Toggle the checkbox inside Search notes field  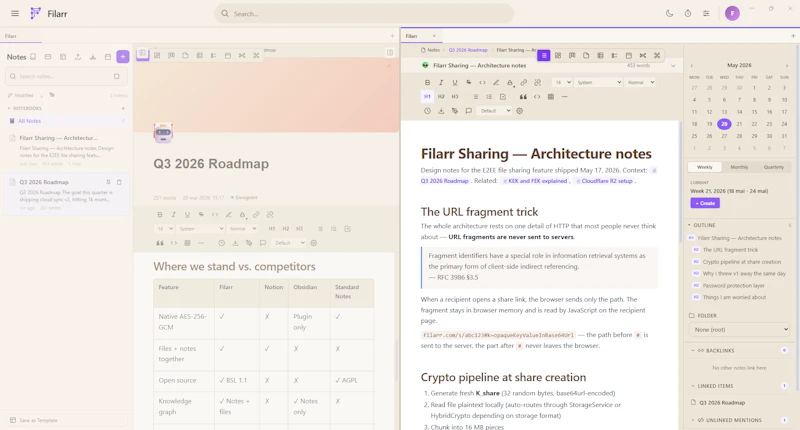pos(116,77)
